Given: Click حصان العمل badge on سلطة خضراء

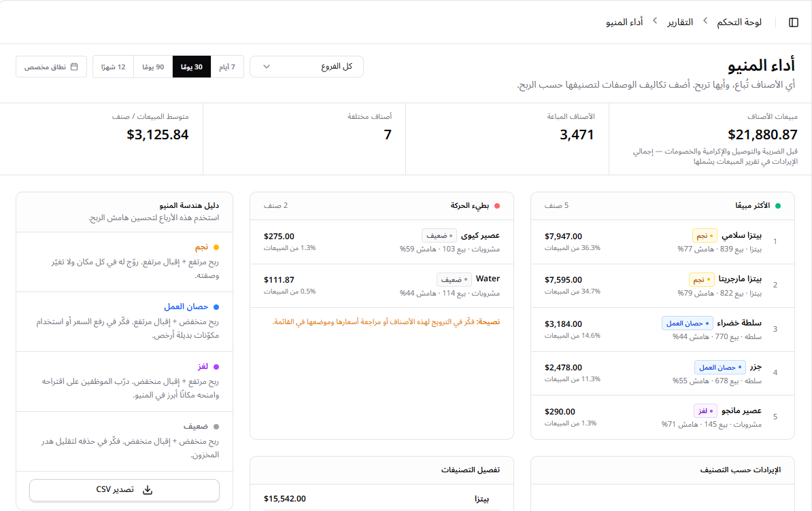Looking at the screenshot, I should [x=688, y=323].
